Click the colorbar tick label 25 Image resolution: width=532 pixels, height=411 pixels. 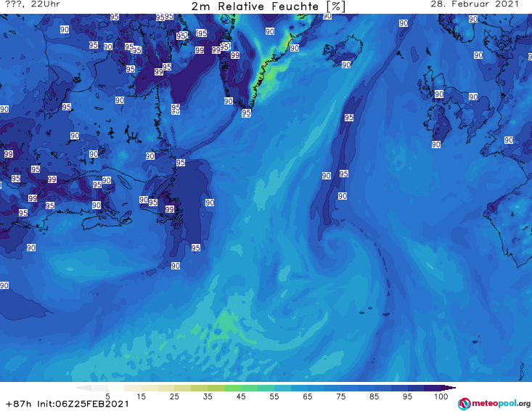[174, 396]
